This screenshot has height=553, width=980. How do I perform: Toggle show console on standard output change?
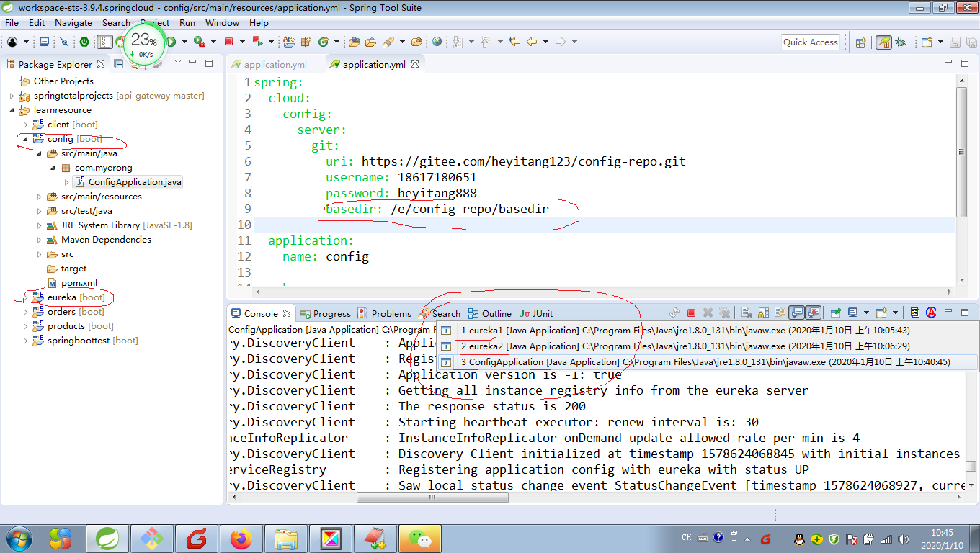797,313
